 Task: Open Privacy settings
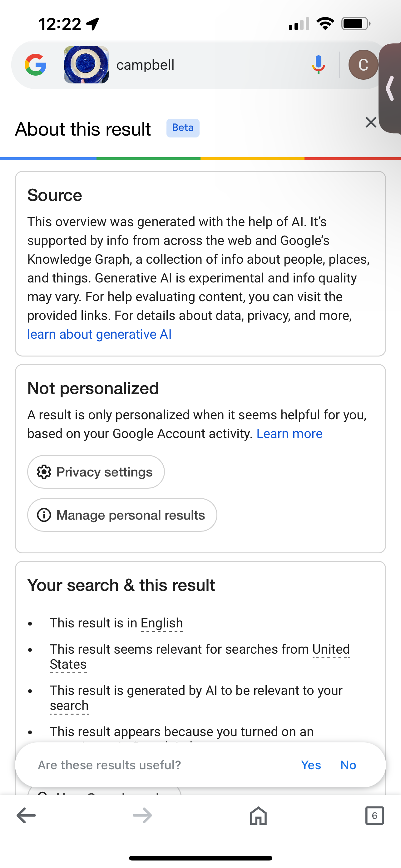[96, 472]
